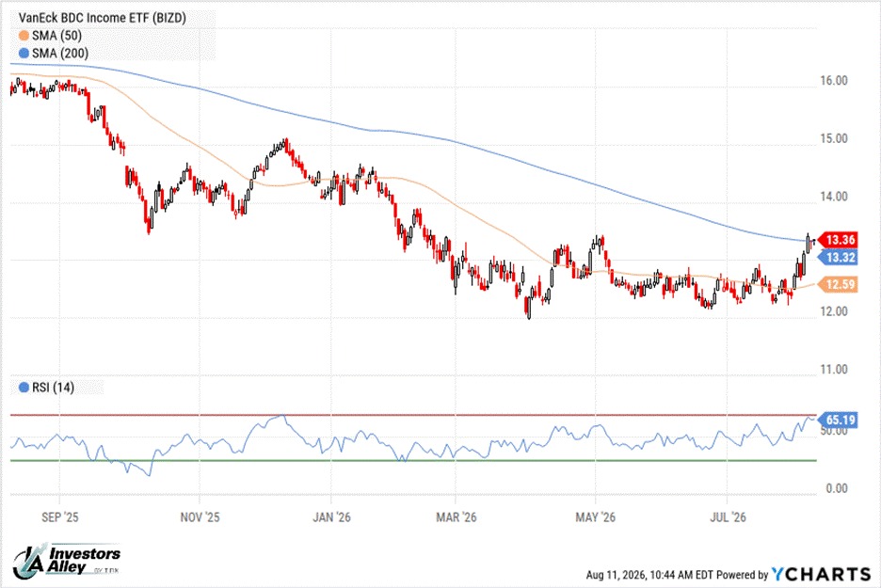Image resolution: width=881 pixels, height=588 pixels.
Task: Click the 11.00 price axis label
Action: tap(834, 370)
